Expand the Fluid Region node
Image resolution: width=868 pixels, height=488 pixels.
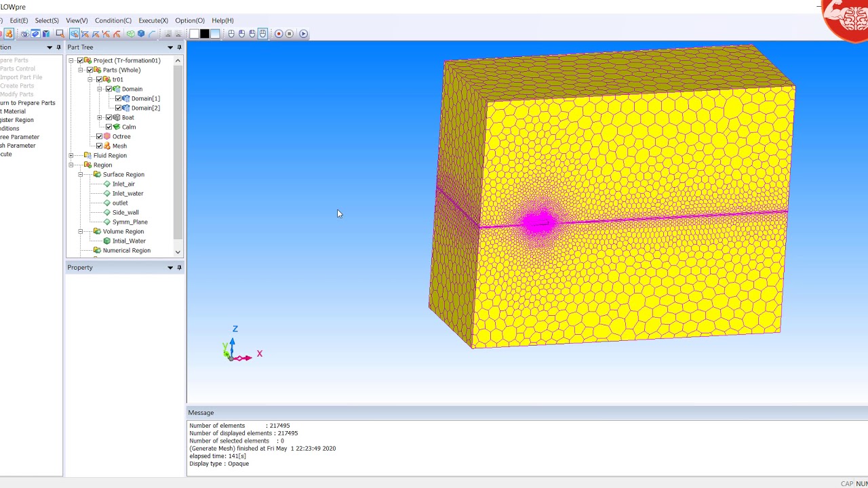pos(71,155)
